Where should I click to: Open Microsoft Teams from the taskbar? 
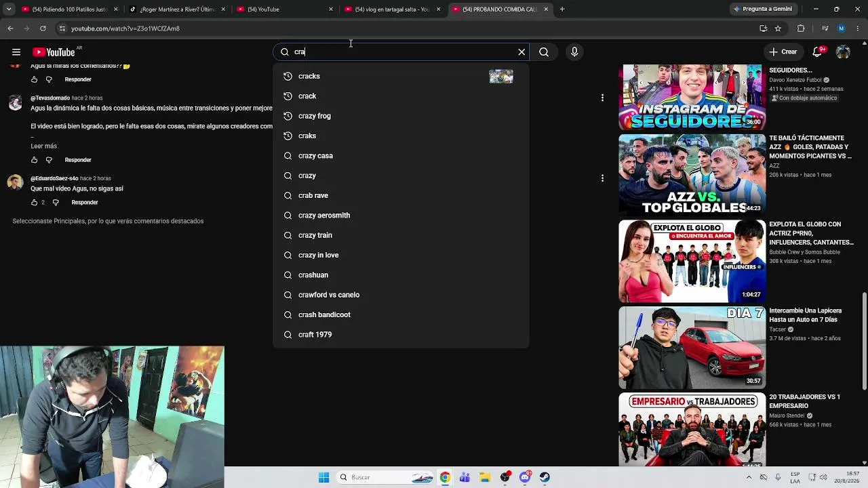pos(465,477)
